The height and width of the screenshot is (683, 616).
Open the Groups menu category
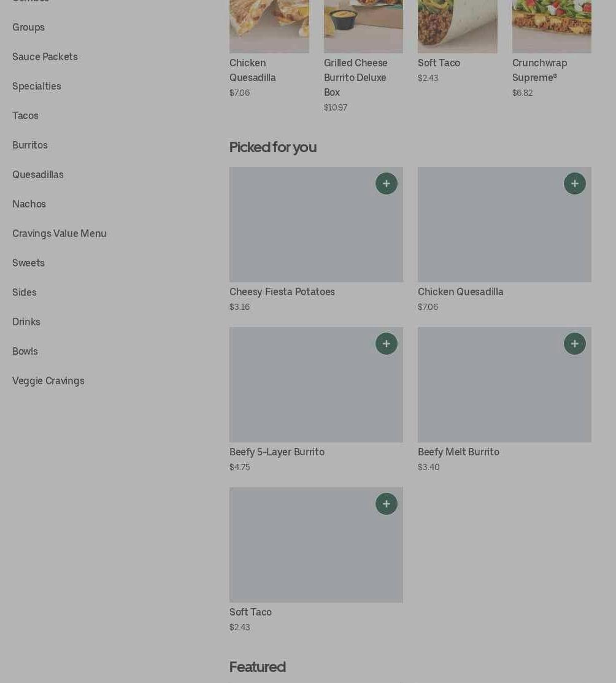pyautogui.click(x=28, y=28)
